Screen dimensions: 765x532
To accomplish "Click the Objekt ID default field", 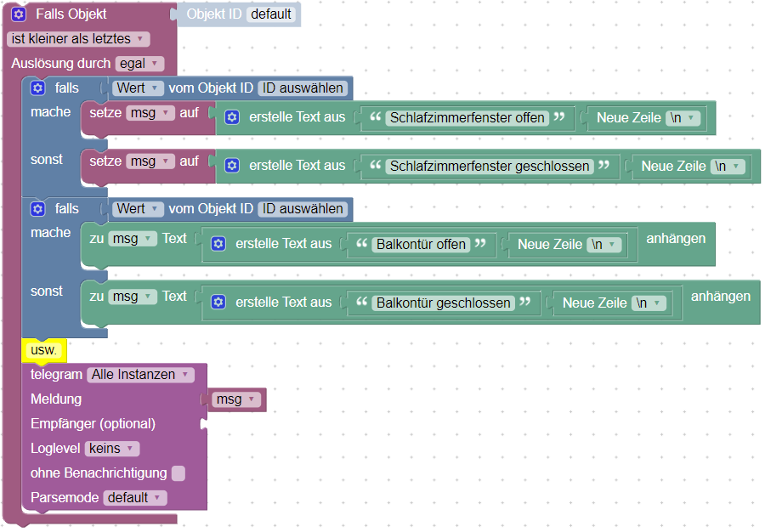I will tap(271, 14).
